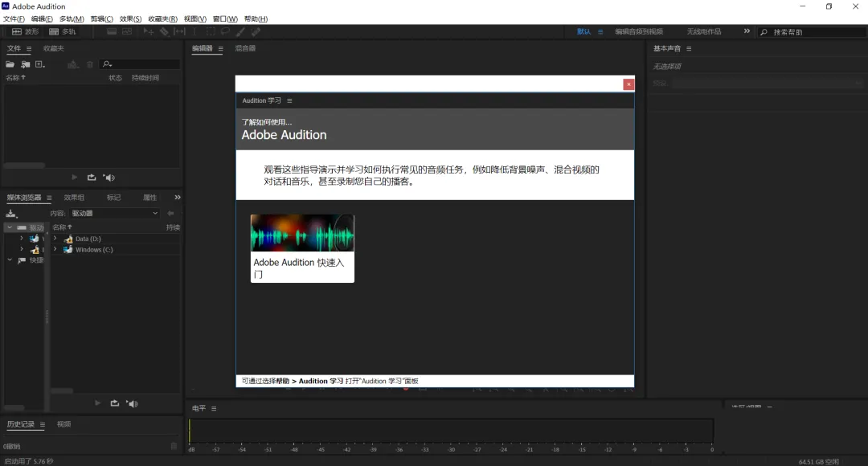
Task: Open Default workspace menu icon
Action: tap(600, 32)
